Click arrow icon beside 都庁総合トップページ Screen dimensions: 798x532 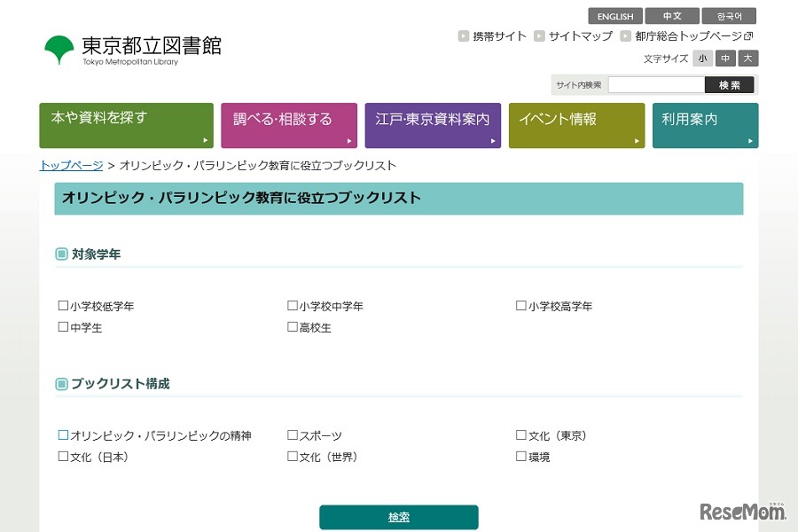point(626,36)
